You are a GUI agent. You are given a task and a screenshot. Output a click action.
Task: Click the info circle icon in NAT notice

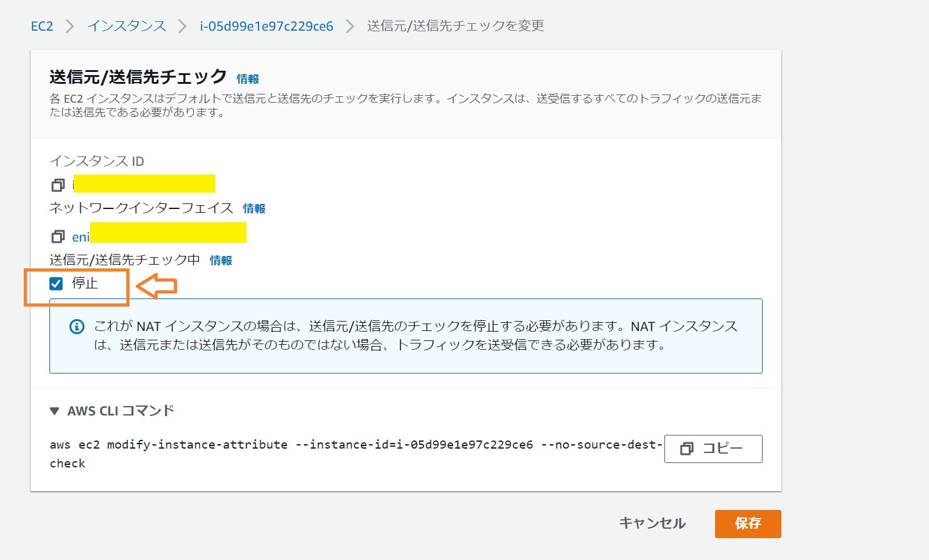pyautogui.click(x=76, y=325)
